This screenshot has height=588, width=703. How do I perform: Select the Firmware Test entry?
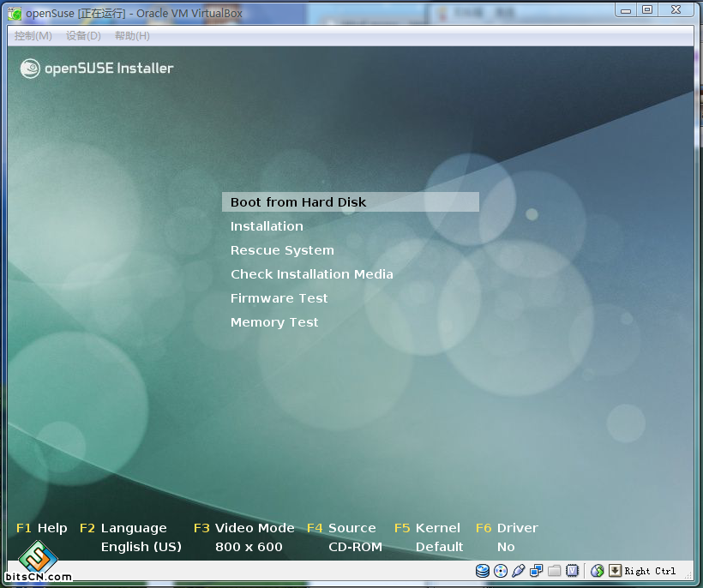pos(279,298)
